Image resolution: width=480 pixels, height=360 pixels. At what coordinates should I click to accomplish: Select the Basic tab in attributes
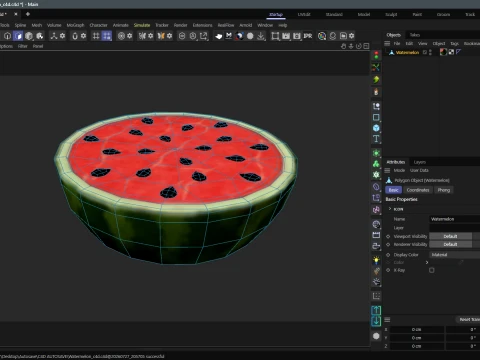pyautogui.click(x=393, y=190)
